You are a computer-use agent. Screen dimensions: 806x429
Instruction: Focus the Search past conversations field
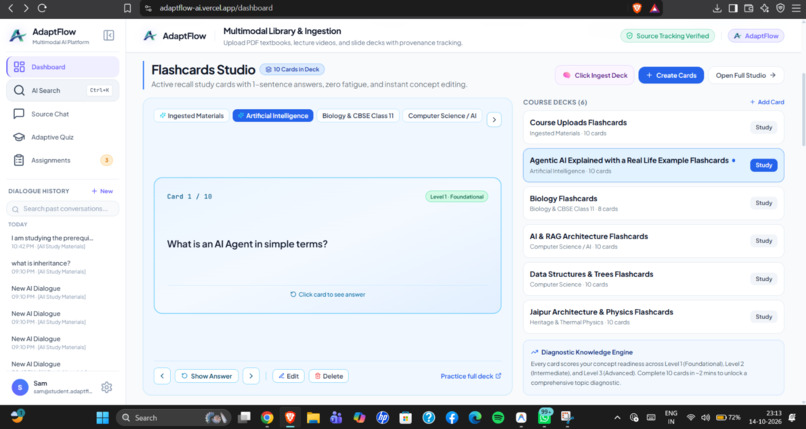click(63, 209)
